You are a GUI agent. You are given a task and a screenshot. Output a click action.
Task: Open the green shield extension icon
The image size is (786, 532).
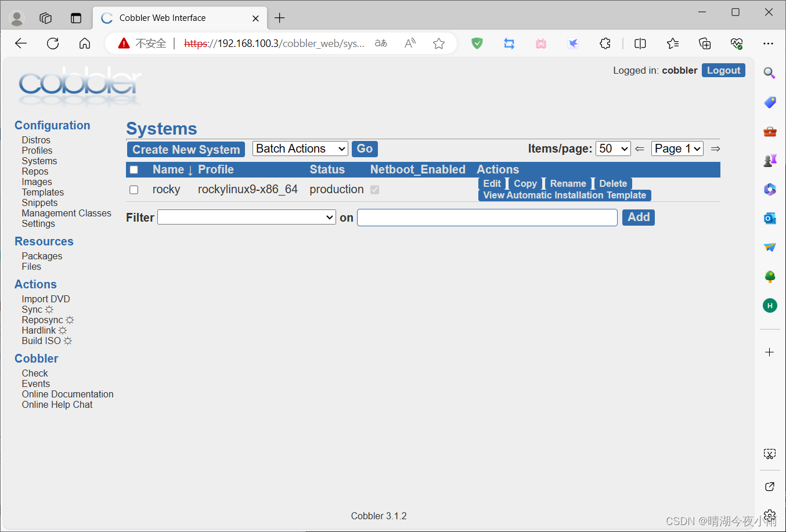click(x=477, y=44)
